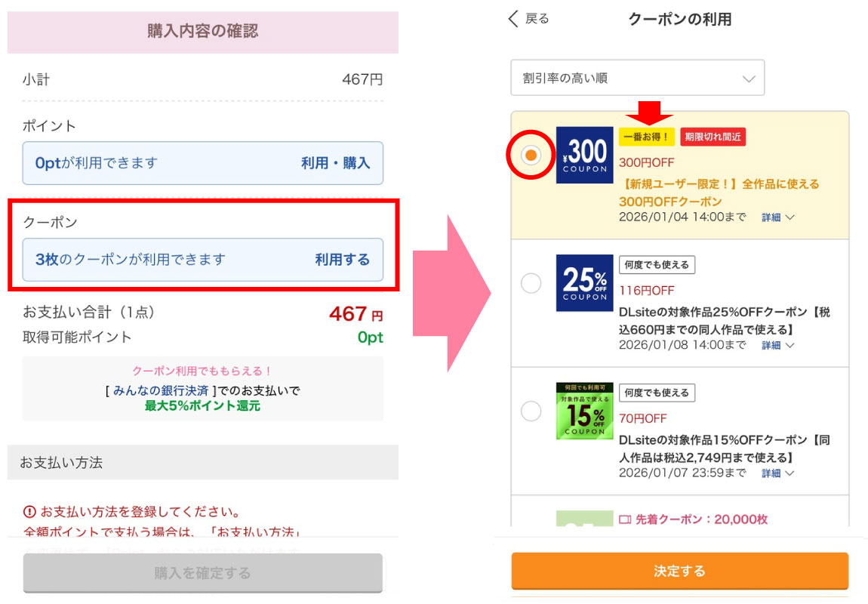Screen dimensions: 868x604
Task: Select the 15%OFF coupon radio button
Action: 531,411
